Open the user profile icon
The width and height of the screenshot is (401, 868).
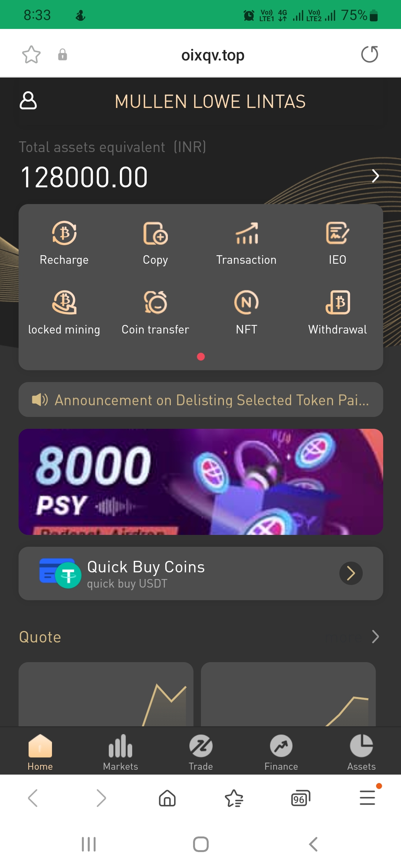(x=28, y=101)
